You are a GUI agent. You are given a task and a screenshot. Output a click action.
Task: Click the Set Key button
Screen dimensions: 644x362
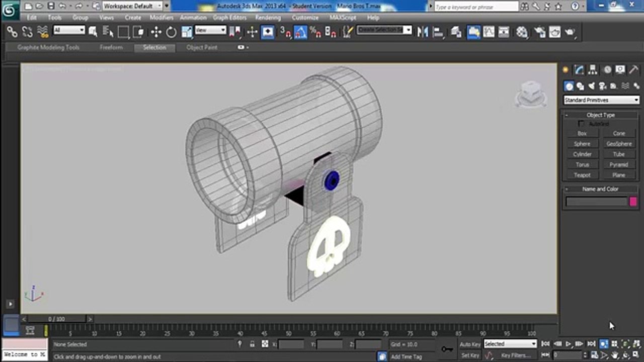pyautogui.click(x=470, y=355)
